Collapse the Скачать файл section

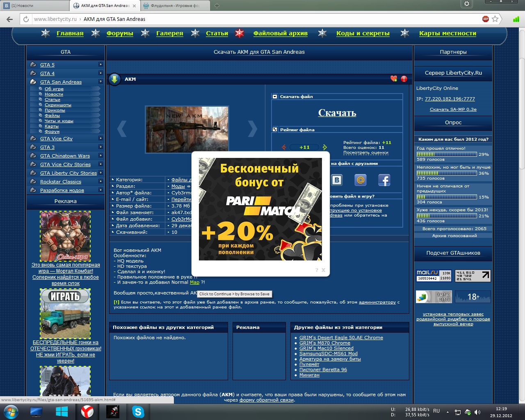pyautogui.click(x=275, y=96)
